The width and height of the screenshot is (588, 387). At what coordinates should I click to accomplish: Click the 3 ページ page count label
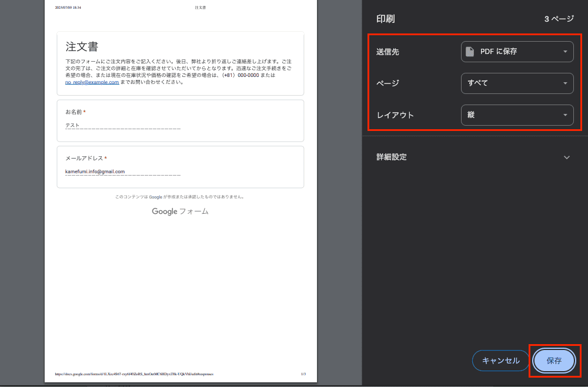coord(559,19)
